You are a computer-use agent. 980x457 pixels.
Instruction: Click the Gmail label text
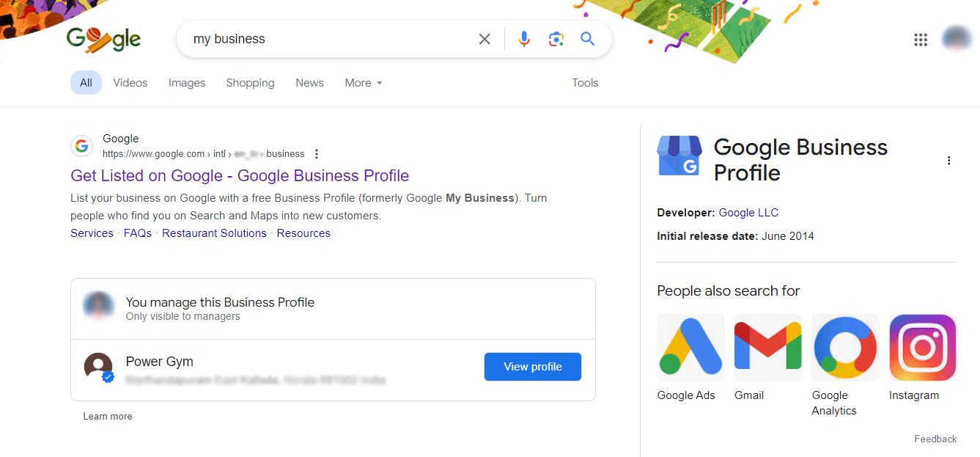click(749, 395)
